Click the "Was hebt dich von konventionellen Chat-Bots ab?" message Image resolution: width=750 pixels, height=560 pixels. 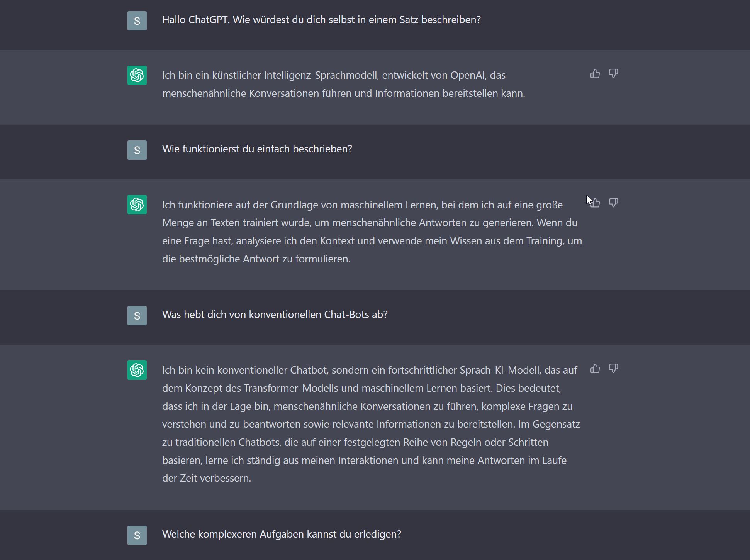[x=275, y=315]
